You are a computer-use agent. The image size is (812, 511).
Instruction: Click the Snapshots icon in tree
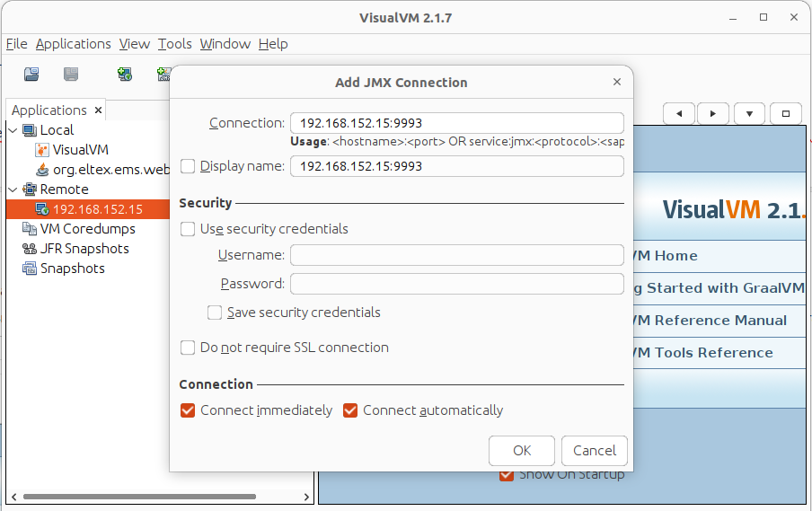(30, 269)
